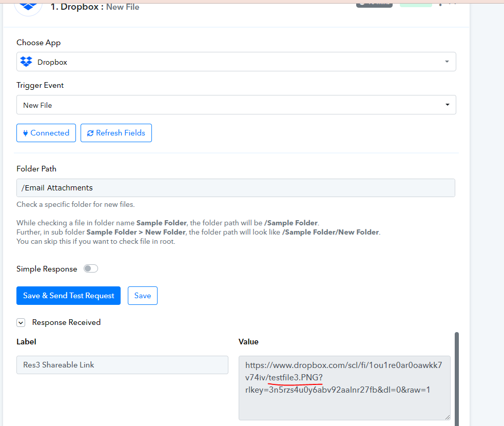504x426 pixels.
Task: Click the dropdown arrow in Trigger Event field
Action: point(447,105)
